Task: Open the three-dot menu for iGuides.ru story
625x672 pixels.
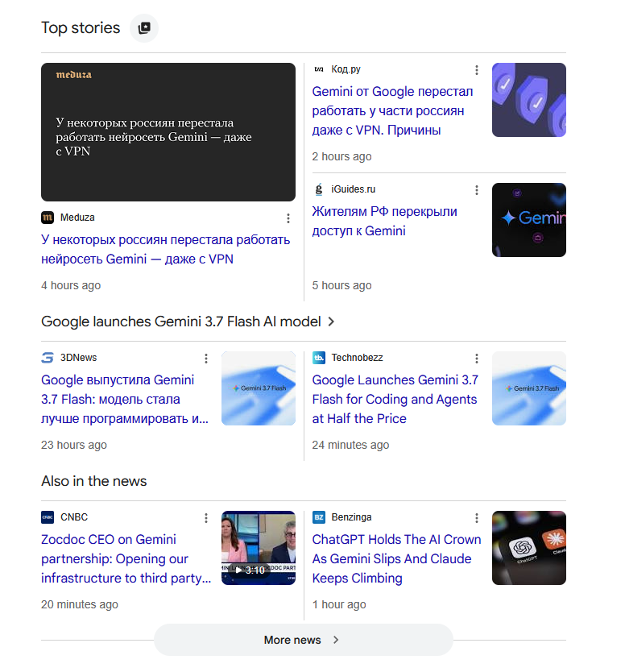Action: point(477,190)
